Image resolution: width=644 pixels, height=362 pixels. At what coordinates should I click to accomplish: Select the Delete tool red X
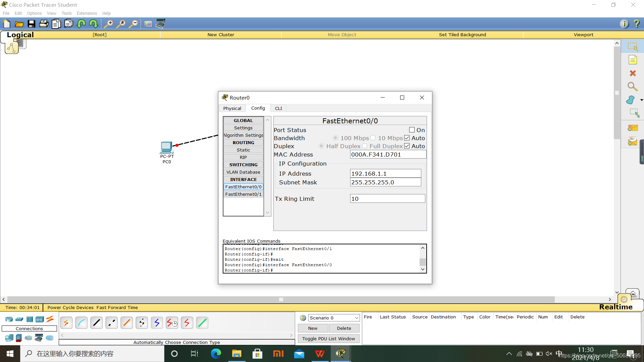(x=633, y=73)
